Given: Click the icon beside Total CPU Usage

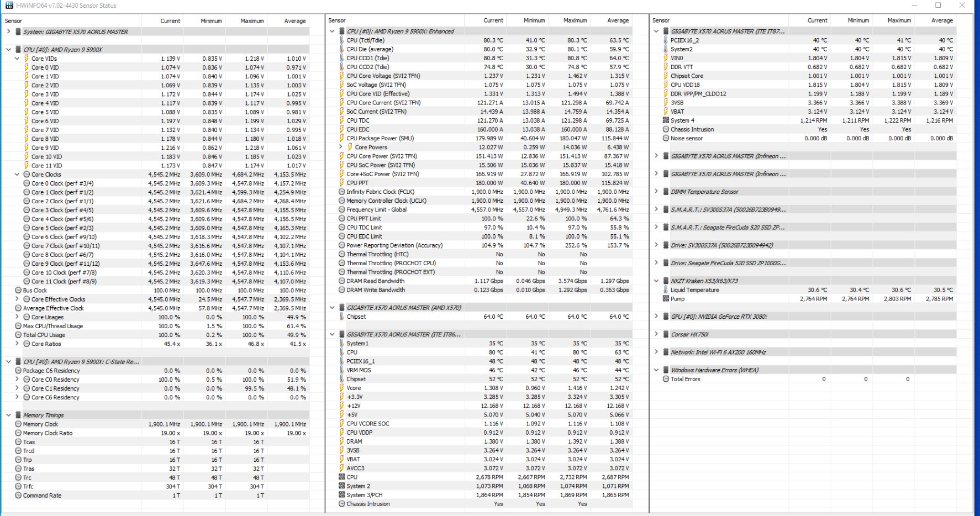Looking at the screenshot, I should [x=18, y=335].
